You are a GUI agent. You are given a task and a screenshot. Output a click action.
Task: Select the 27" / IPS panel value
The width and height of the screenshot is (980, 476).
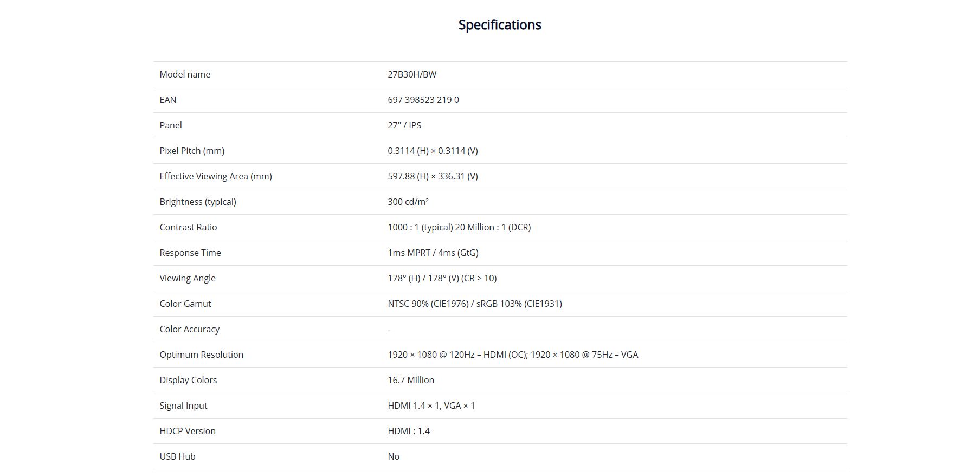coord(404,125)
